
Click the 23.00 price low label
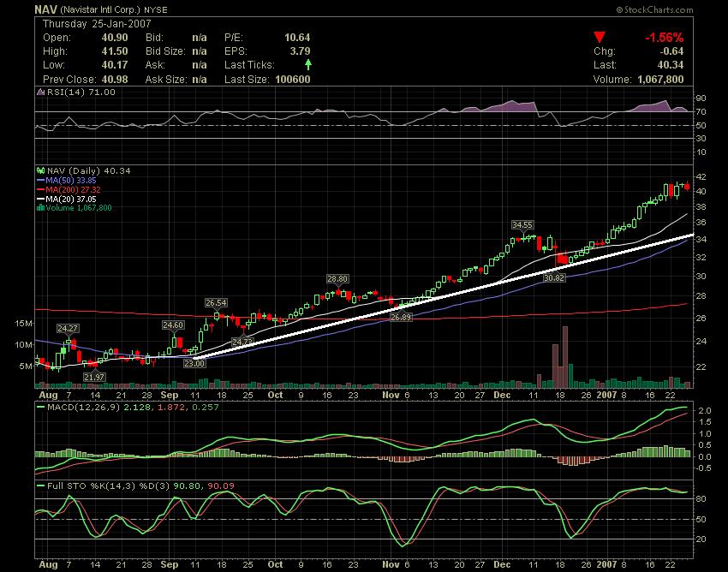pos(194,364)
